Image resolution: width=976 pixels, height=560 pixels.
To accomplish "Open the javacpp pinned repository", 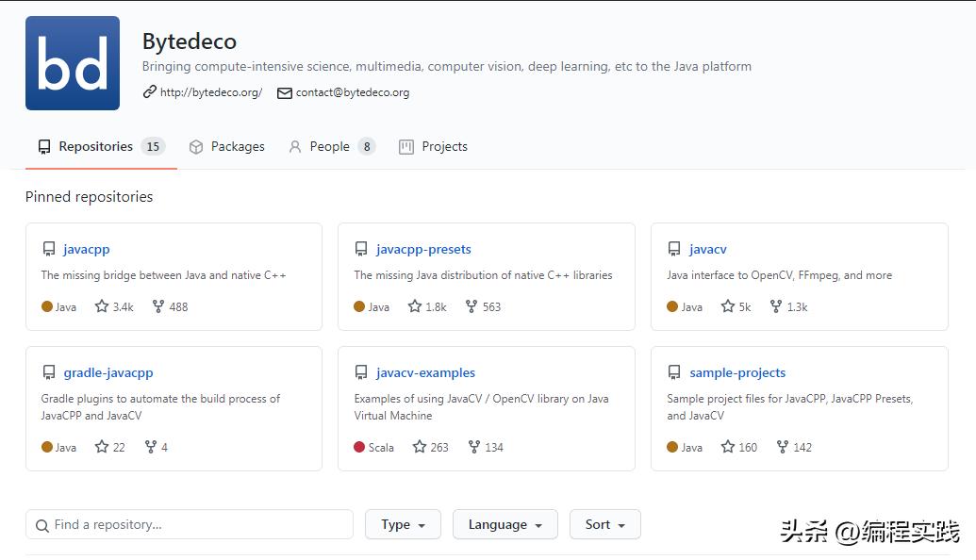I will [87, 249].
